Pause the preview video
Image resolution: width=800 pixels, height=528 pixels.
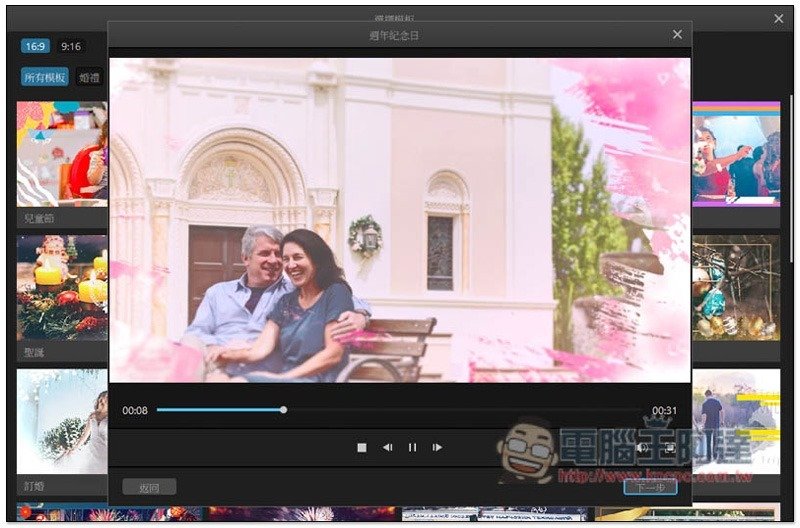pos(412,447)
